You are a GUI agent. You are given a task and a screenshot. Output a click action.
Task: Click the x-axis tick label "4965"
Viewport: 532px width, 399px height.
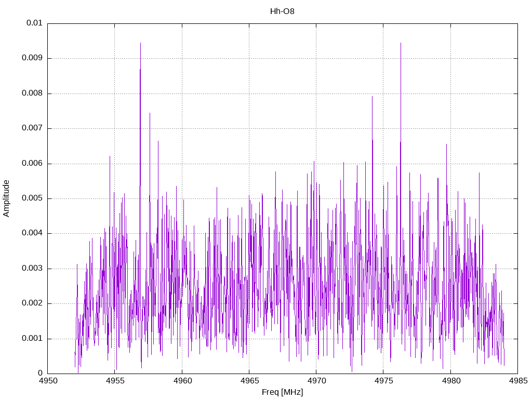[249, 381]
